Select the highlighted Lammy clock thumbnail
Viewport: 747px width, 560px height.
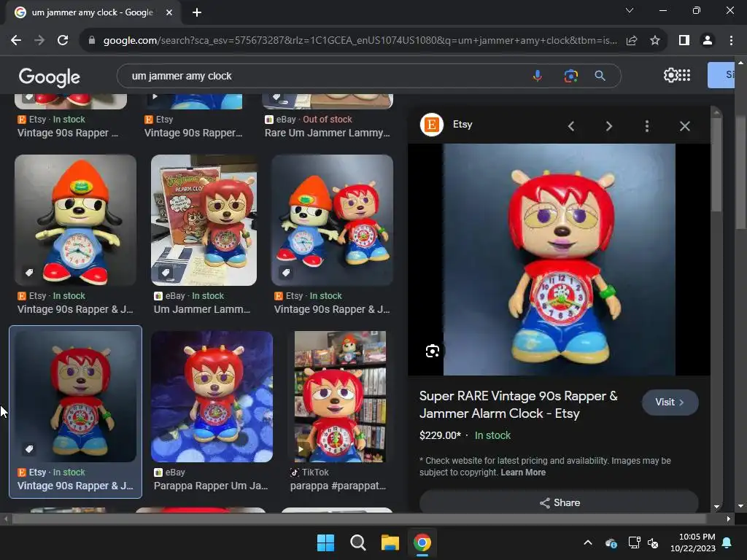(x=75, y=396)
